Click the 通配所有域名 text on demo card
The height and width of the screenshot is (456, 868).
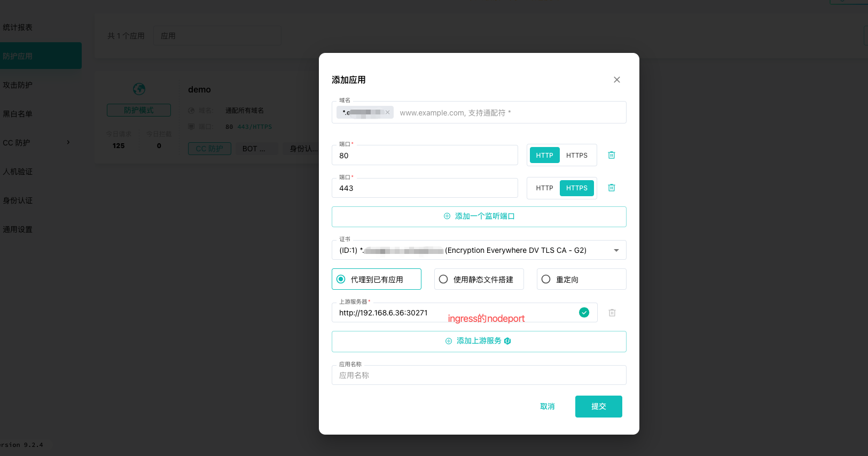245,111
